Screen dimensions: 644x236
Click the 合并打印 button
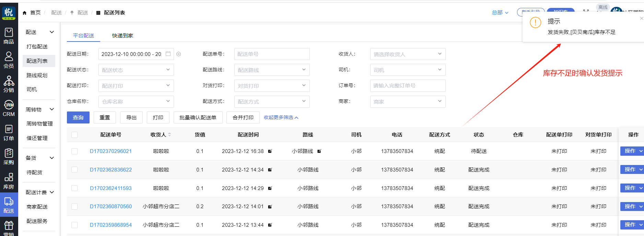(x=243, y=117)
